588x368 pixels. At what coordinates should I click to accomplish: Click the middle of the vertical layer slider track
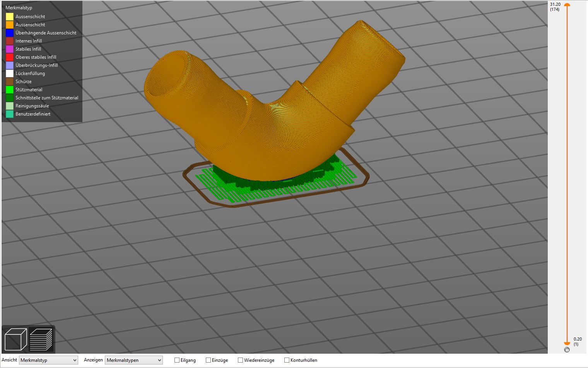(567, 174)
